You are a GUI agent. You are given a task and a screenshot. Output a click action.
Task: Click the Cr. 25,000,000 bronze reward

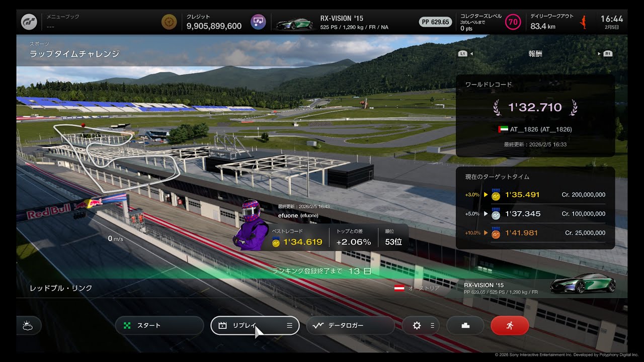point(585,233)
